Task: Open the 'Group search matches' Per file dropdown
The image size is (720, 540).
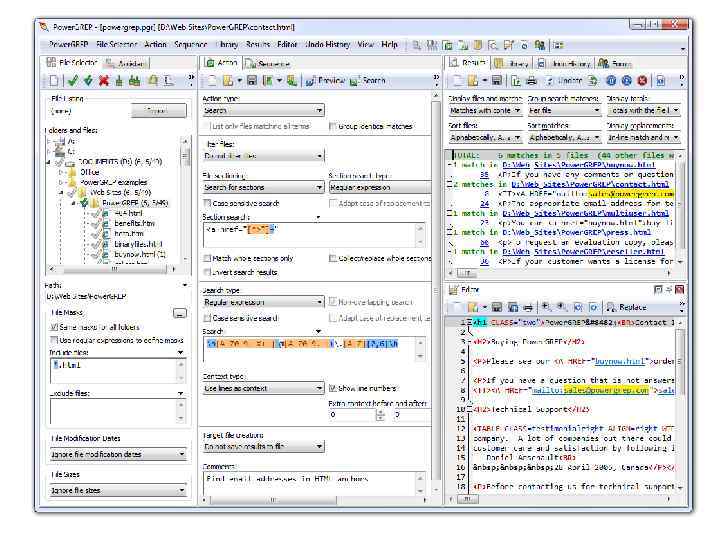Action: coord(564,110)
